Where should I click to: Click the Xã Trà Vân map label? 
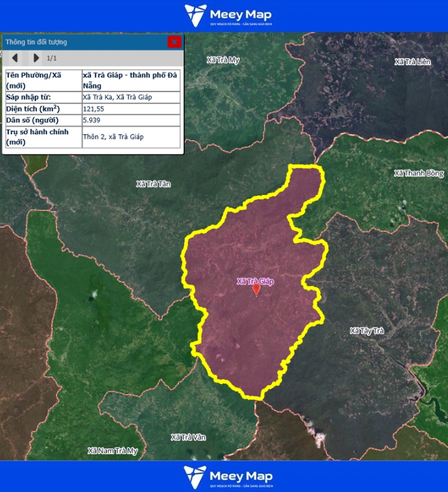pyautogui.click(x=188, y=437)
